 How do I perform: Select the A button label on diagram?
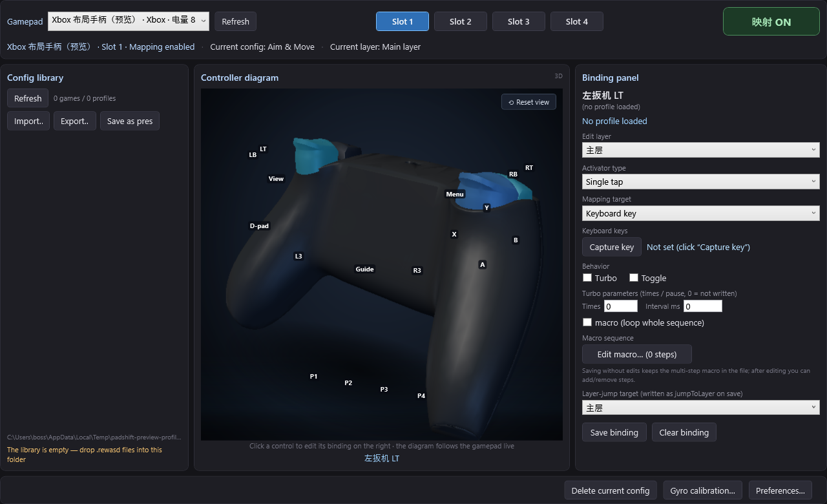(482, 265)
